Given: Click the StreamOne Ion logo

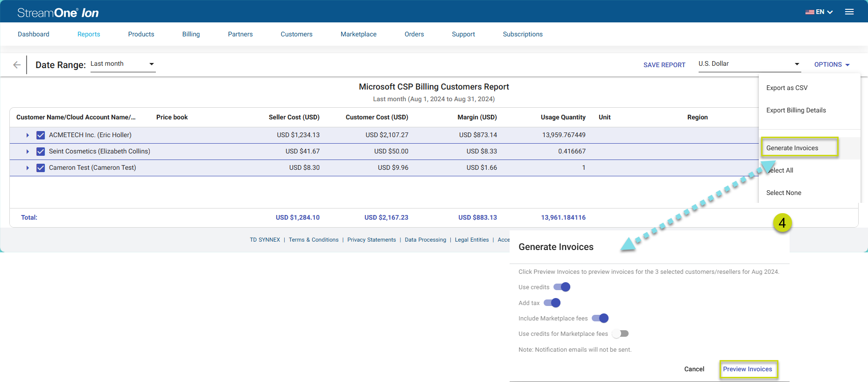Looking at the screenshot, I should (58, 13).
